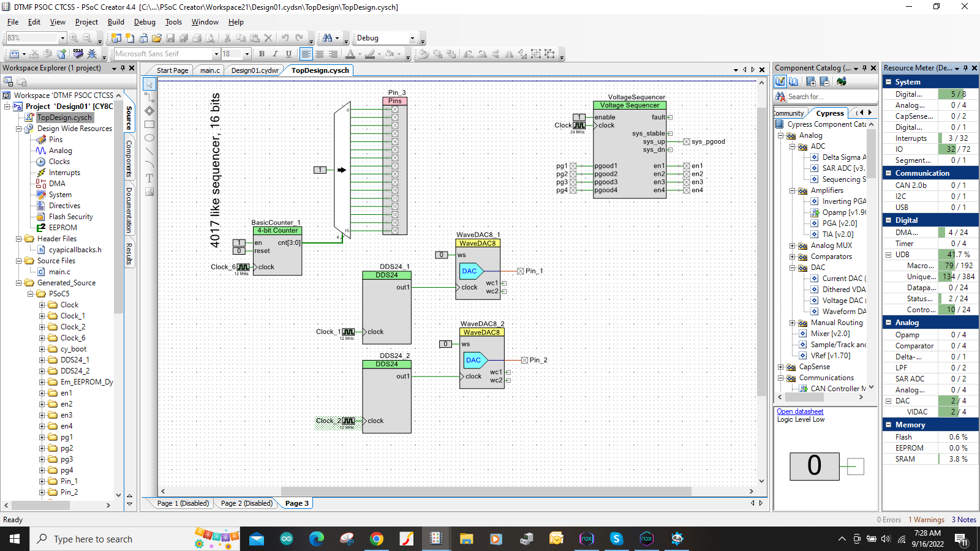
Task: Expand the Comparators folder in catalog
Action: click(793, 257)
